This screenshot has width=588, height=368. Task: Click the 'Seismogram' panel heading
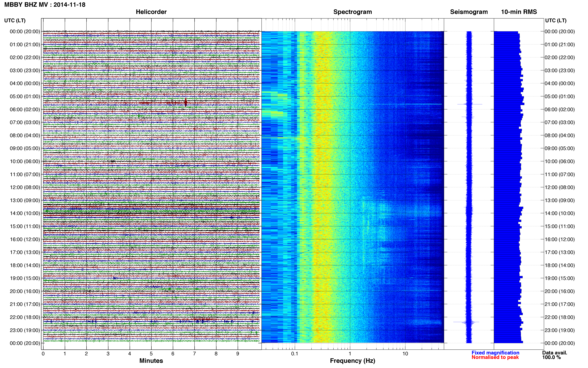coord(469,12)
